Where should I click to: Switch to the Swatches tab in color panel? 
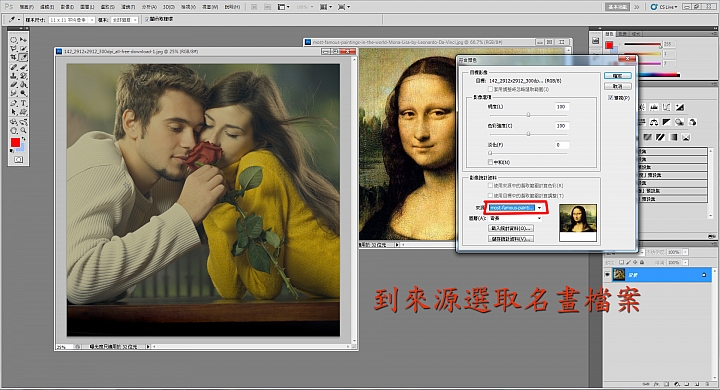(x=623, y=34)
